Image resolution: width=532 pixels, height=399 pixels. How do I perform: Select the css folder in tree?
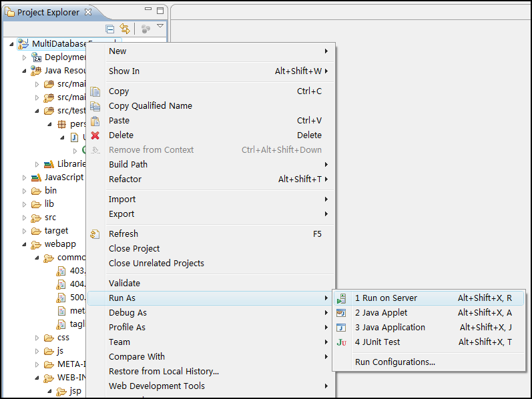63,338
